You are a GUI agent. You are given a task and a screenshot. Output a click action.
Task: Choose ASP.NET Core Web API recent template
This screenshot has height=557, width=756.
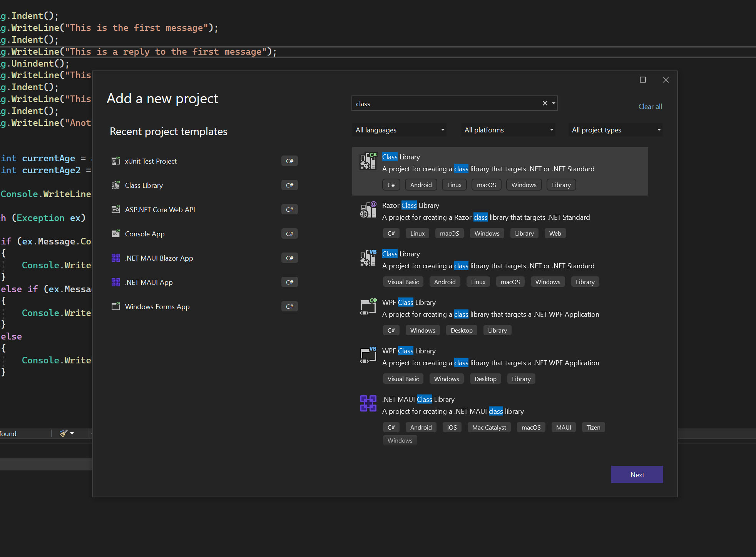coord(160,209)
